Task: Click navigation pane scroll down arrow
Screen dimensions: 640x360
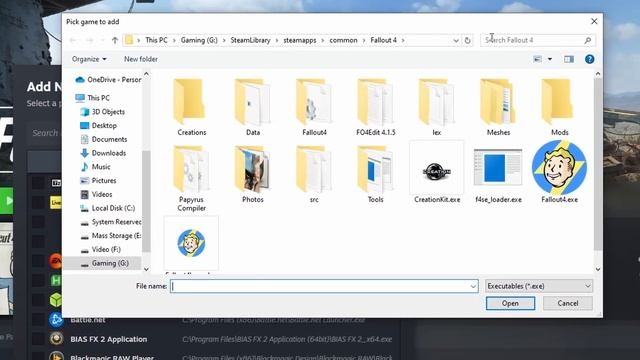Action: [x=146, y=269]
